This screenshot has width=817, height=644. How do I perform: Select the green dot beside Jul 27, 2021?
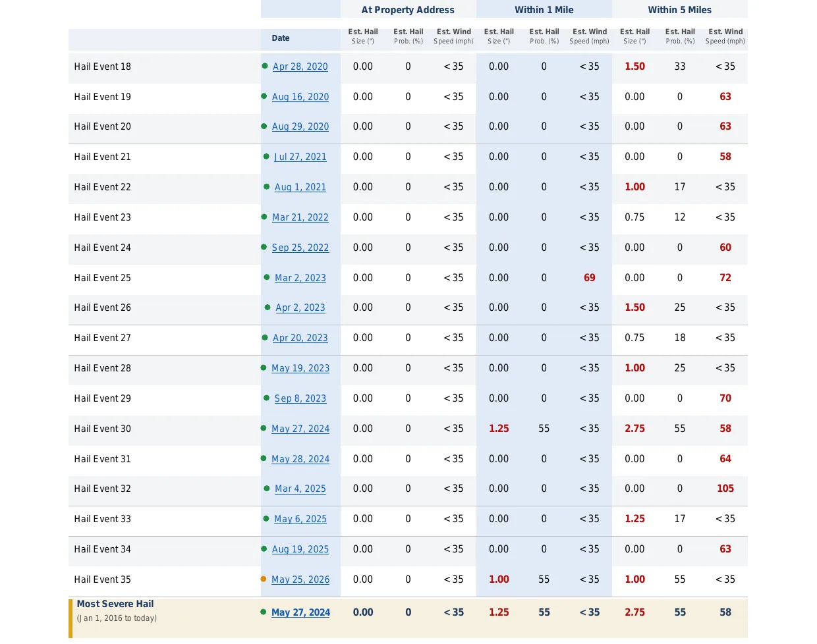coord(267,157)
